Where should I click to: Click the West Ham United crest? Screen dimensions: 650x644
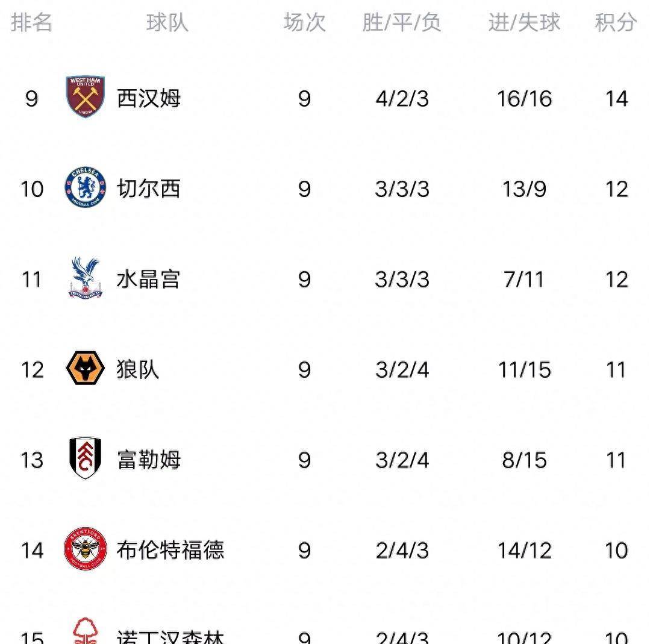coord(86,97)
